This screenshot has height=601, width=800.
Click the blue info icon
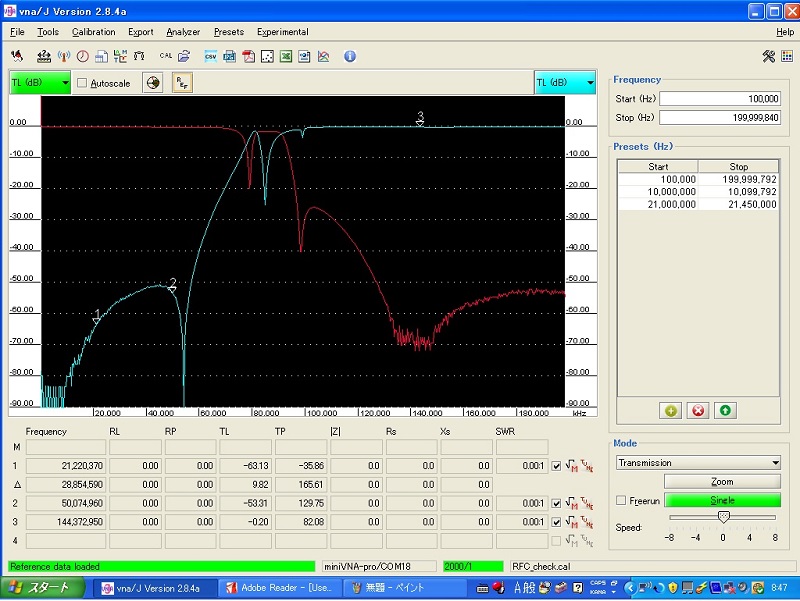click(349, 56)
